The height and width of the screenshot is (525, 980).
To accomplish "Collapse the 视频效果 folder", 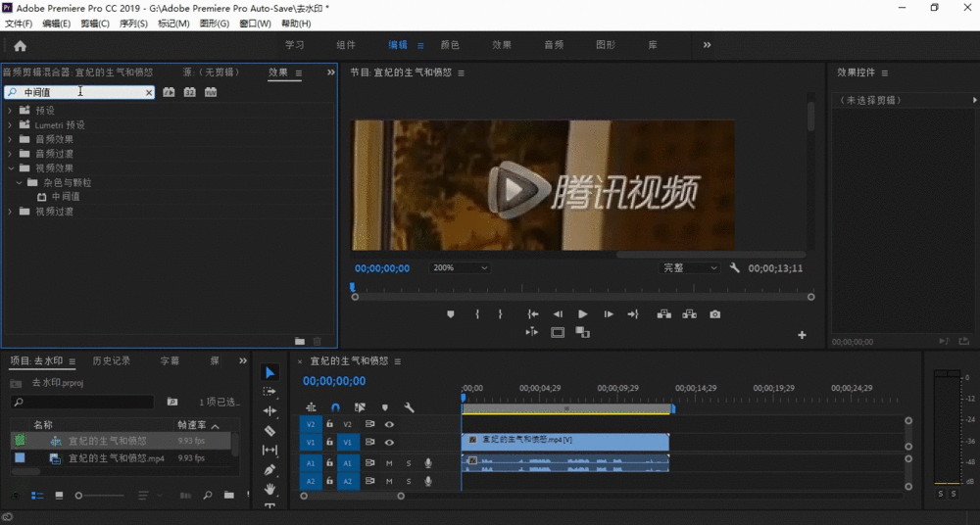I will [11, 168].
